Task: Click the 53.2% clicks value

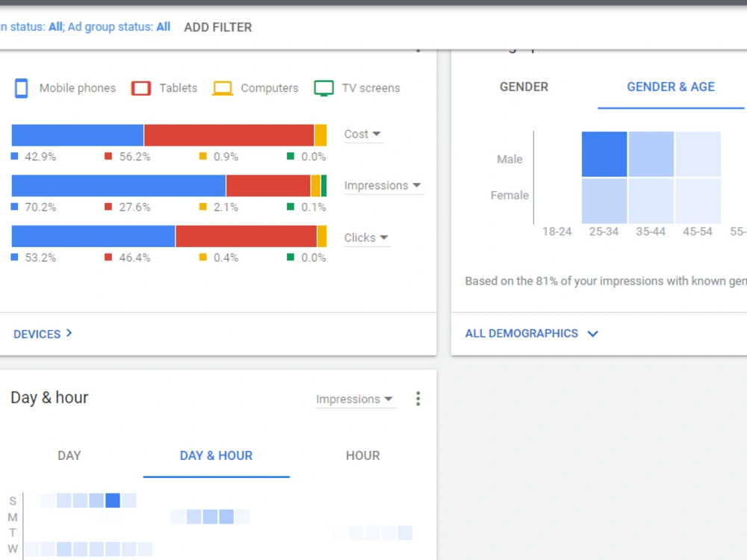Action: (40, 258)
